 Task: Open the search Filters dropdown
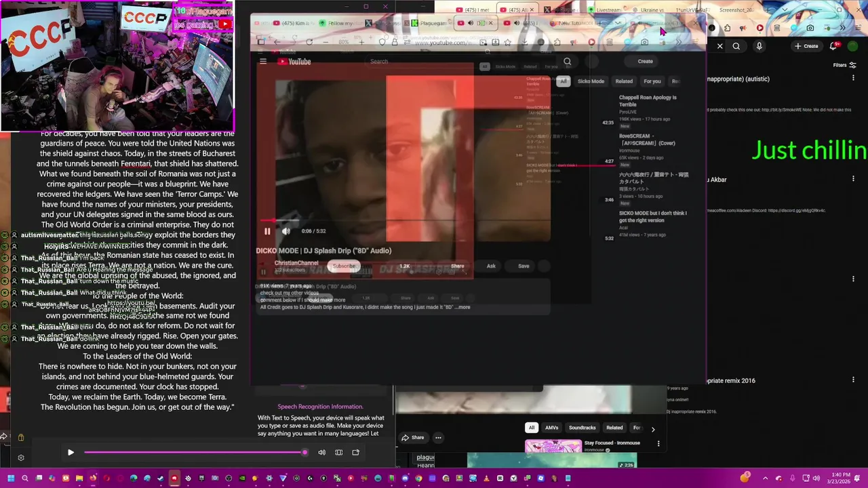click(x=844, y=65)
